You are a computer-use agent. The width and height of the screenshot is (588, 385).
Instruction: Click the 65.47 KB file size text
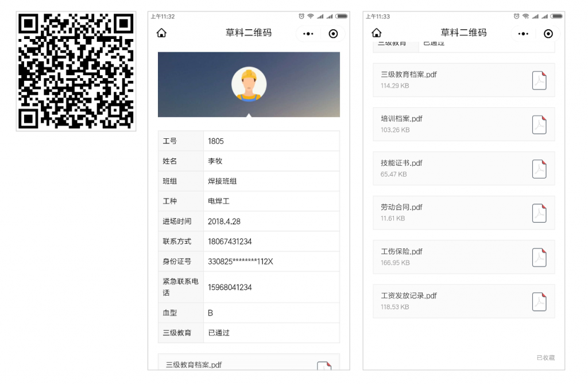pos(394,174)
